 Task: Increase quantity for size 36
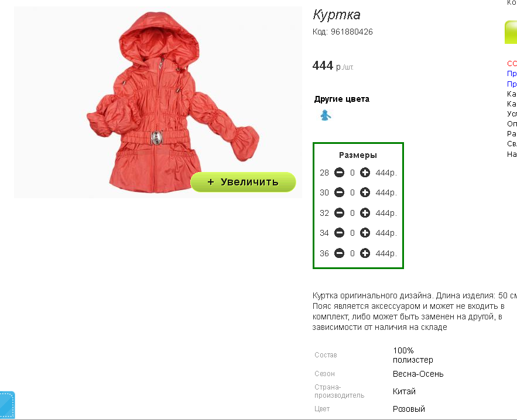[365, 253]
